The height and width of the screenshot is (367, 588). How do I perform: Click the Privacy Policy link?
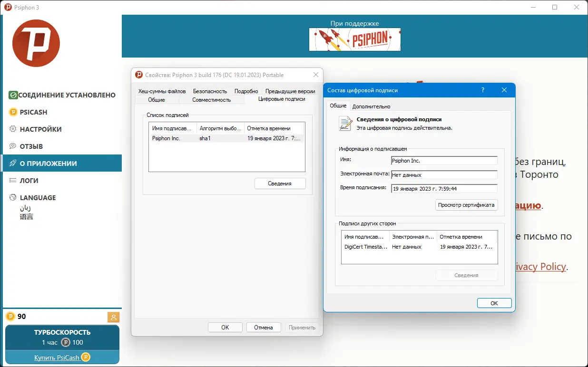(541, 267)
